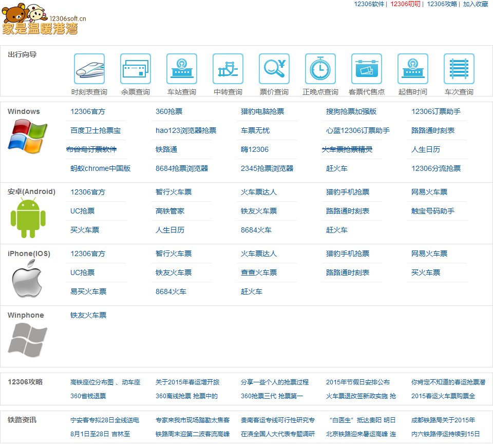Click the 出行向导 section heading
This screenshot has height=448, width=493.
click(x=22, y=55)
